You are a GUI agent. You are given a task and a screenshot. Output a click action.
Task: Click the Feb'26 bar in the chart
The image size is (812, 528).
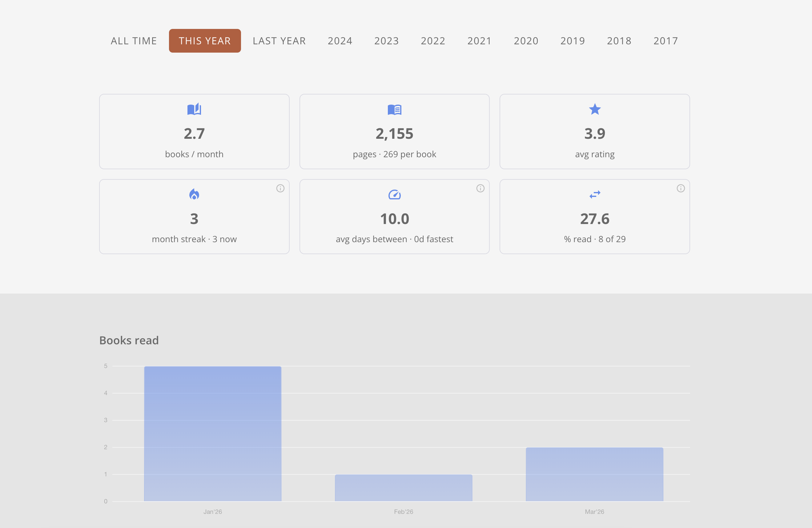pyautogui.click(x=403, y=488)
